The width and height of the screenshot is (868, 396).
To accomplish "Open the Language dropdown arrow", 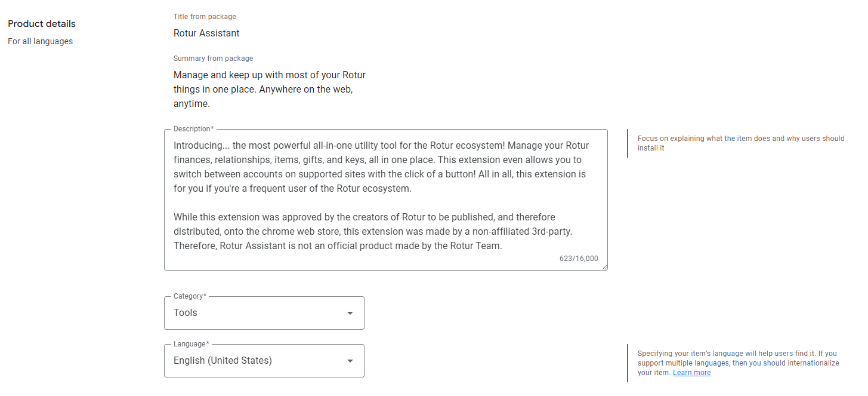I will coord(350,361).
